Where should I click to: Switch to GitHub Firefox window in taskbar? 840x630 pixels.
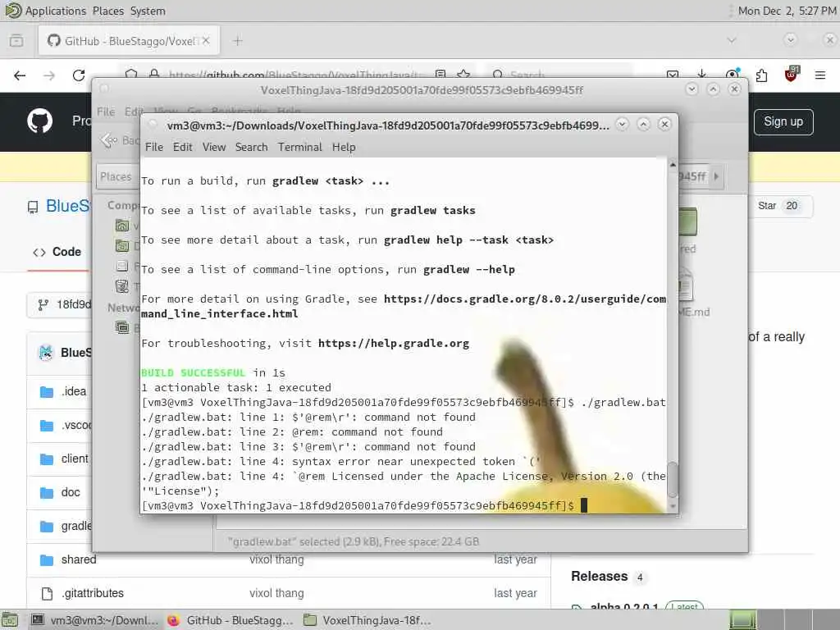click(x=231, y=620)
